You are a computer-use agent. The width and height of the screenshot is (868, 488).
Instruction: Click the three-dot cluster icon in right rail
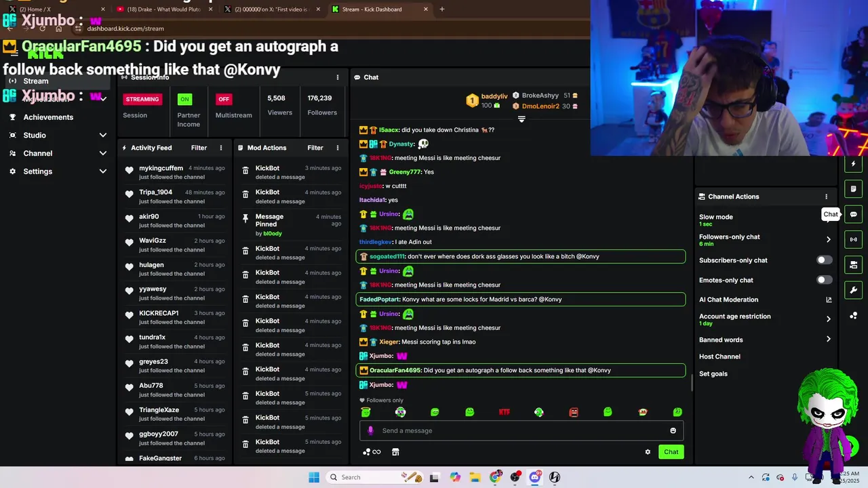[x=854, y=316]
